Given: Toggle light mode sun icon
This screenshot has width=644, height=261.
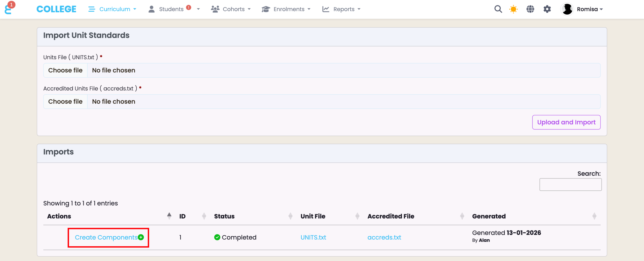Looking at the screenshot, I should click(513, 9).
